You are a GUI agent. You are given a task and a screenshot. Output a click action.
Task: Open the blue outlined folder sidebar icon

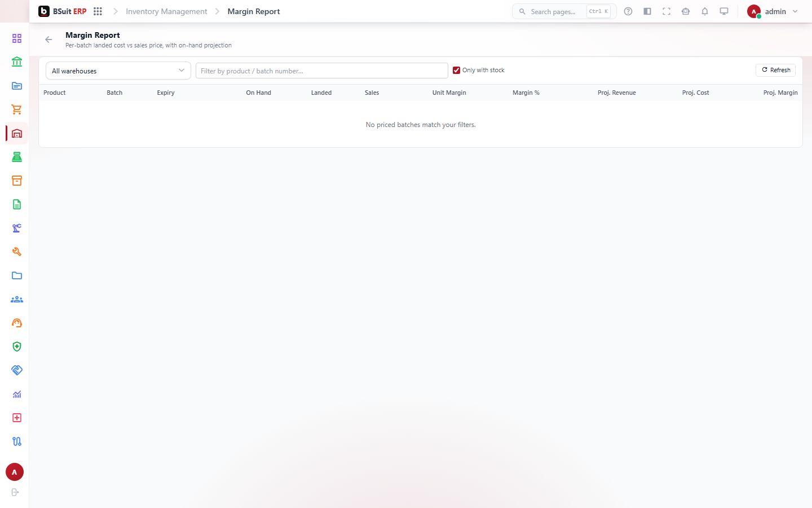pyautogui.click(x=17, y=275)
